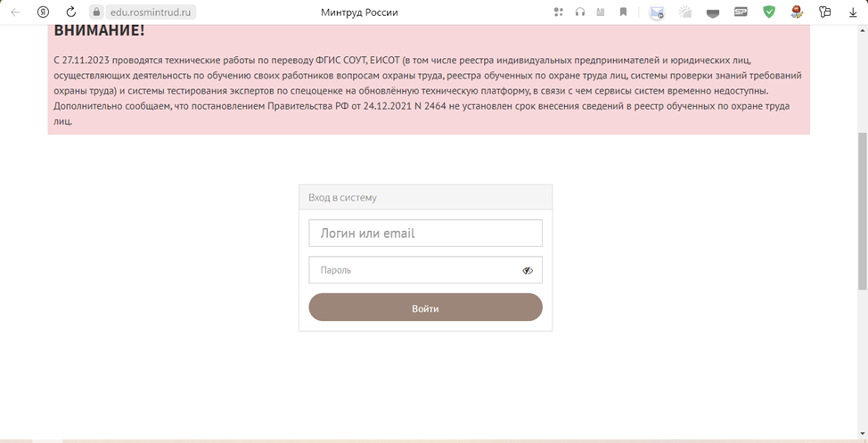Viewport: 868px width, 443px height.
Task: Click the weather extension icon
Action: tap(685, 12)
